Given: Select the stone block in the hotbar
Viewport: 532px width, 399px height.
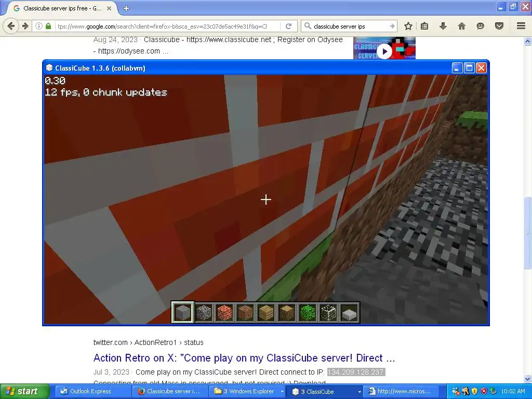Looking at the screenshot, I should 183,312.
